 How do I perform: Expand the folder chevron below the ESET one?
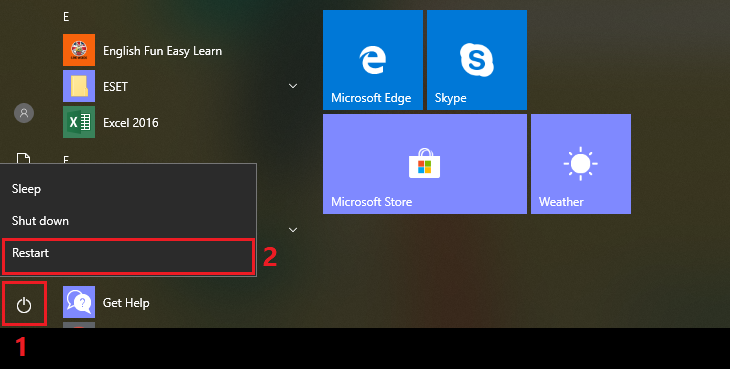(x=293, y=230)
